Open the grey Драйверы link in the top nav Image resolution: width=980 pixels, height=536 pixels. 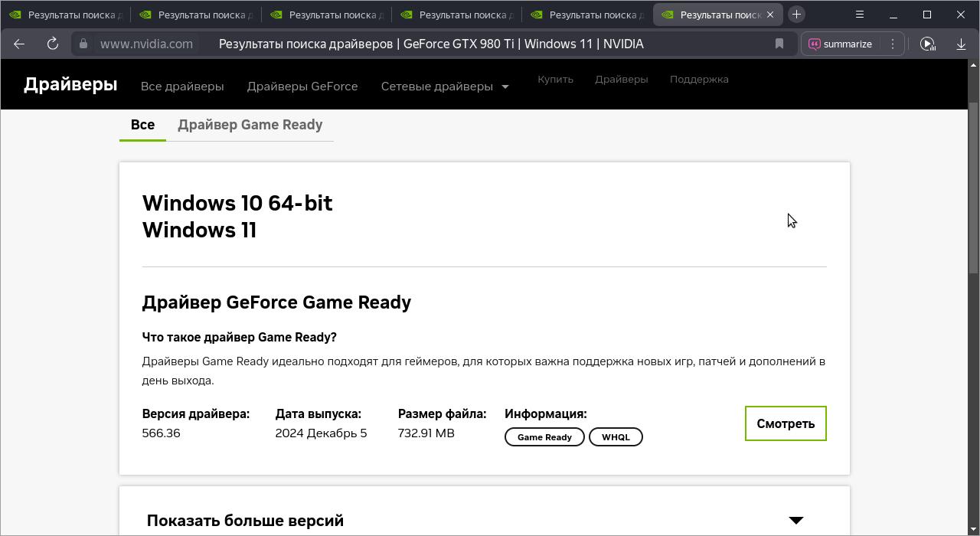click(x=621, y=79)
